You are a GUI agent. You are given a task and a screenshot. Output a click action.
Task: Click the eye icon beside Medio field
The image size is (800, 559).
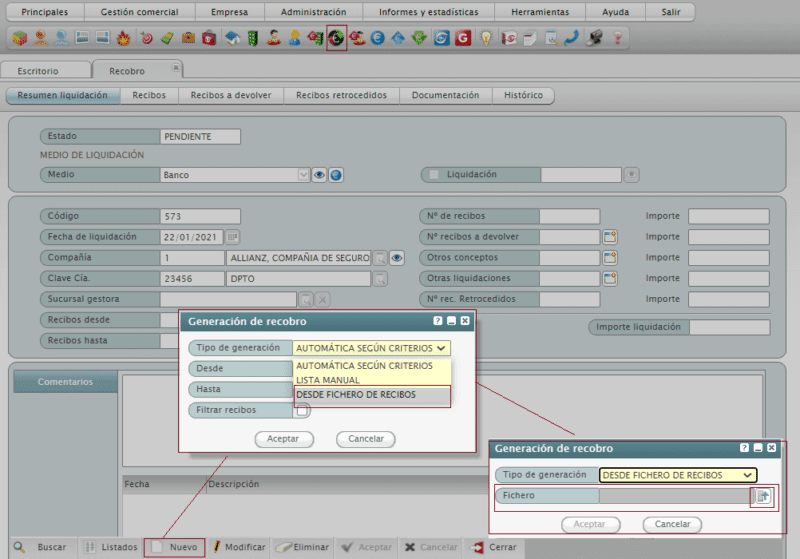click(x=319, y=175)
